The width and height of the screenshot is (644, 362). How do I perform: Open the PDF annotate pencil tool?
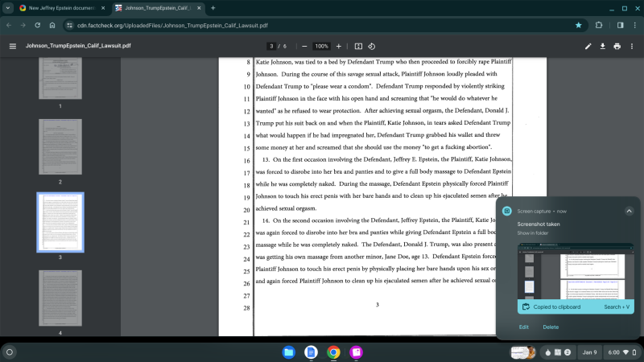tap(588, 47)
